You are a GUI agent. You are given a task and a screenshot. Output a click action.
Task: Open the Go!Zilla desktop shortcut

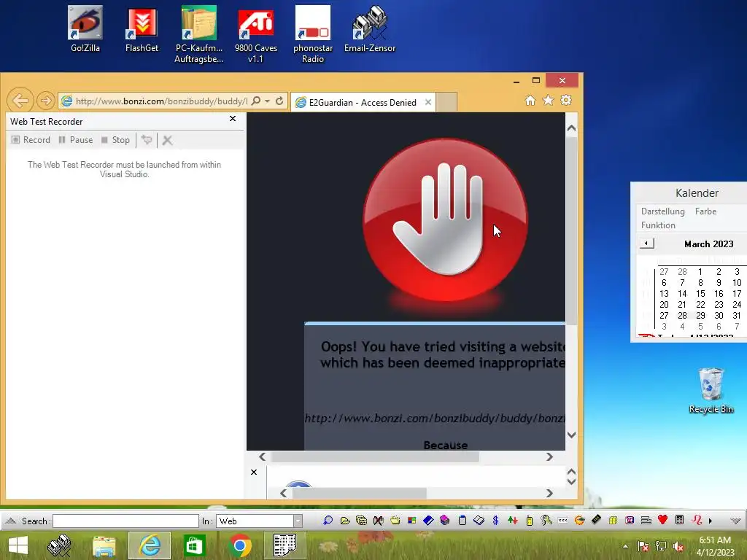pos(85,28)
